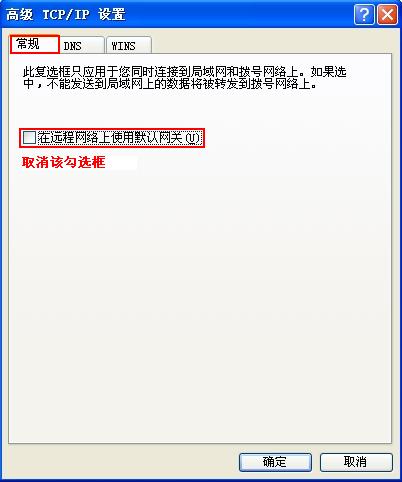
Task: Click the blank area in the tab panel
Action: (200, 300)
